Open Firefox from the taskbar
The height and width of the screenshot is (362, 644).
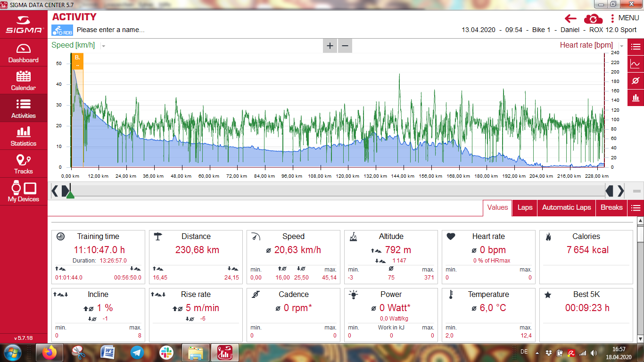(x=49, y=353)
